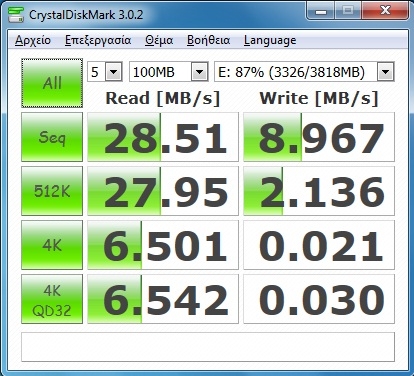414x376 pixels.
Task: Open the Θέμα menu
Action: tap(159, 40)
